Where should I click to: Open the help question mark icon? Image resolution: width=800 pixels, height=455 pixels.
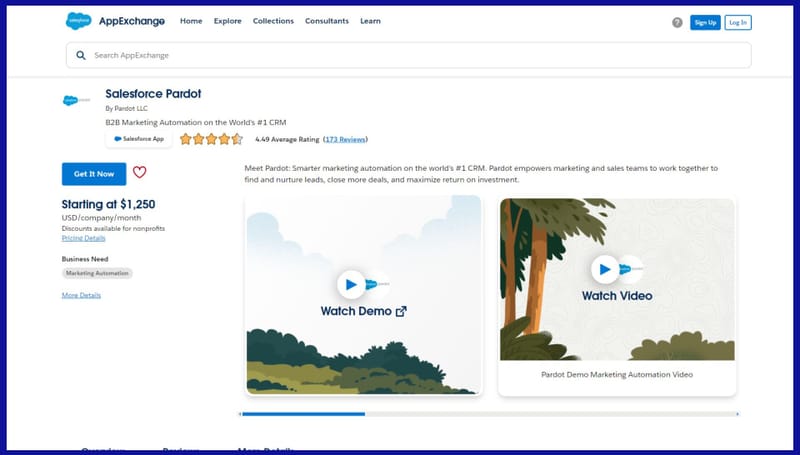point(677,22)
